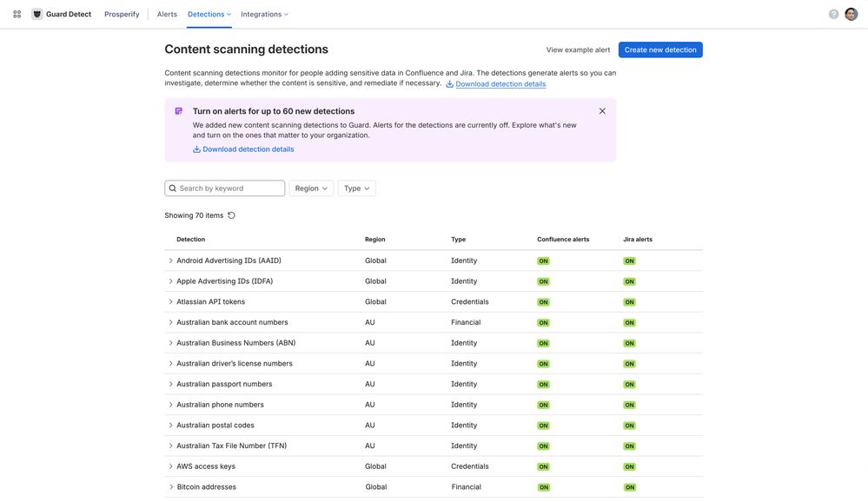Click View example alert
The width and height of the screenshot is (868, 502).
(578, 50)
